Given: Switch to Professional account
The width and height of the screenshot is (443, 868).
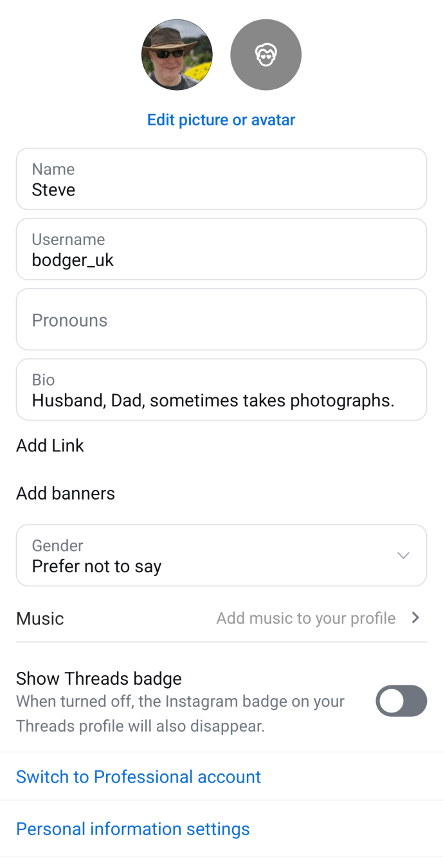Looking at the screenshot, I should point(138,777).
